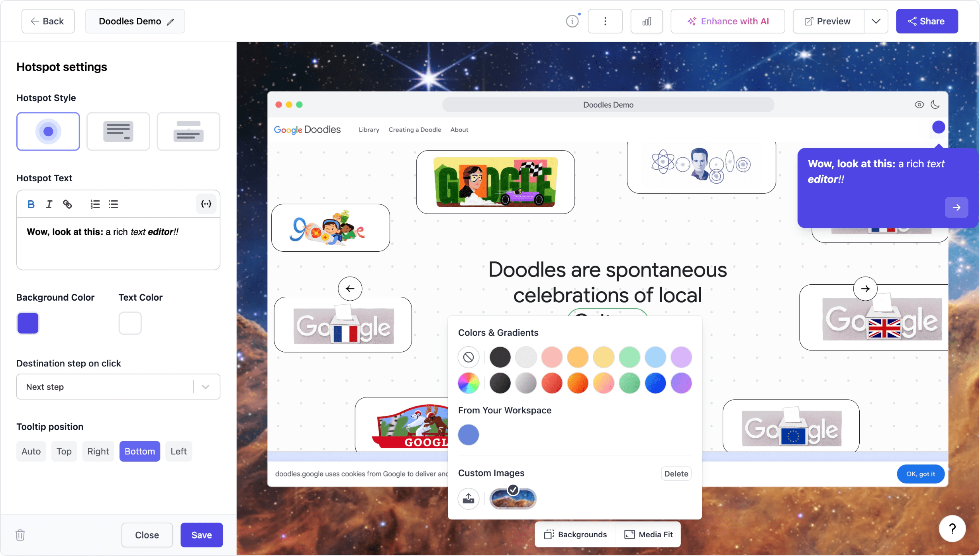Toggle bold formatting in Hotspot Text
Image resolution: width=980 pixels, height=556 pixels.
pyautogui.click(x=31, y=204)
